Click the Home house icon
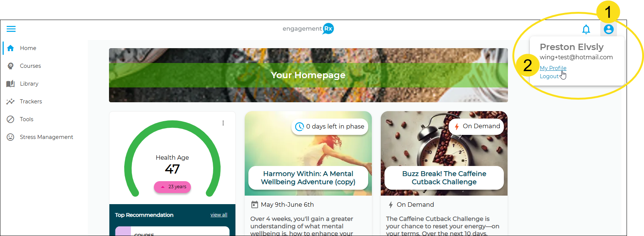The width and height of the screenshot is (644, 236). point(10,48)
